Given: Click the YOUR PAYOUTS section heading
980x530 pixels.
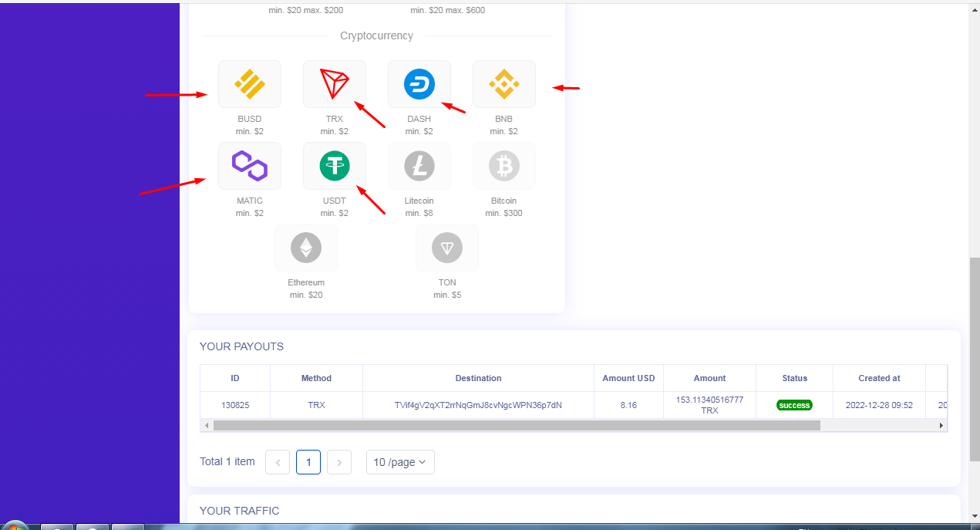Looking at the screenshot, I should (x=241, y=346).
